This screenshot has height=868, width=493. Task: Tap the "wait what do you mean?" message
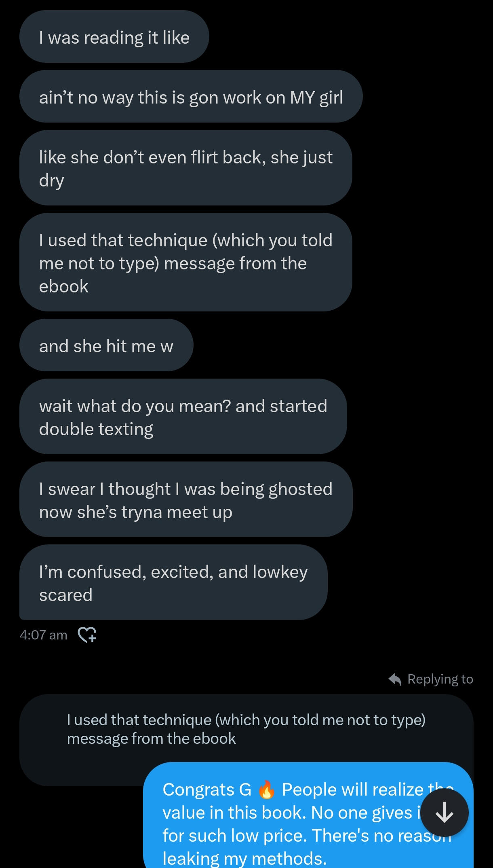pyautogui.click(x=183, y=417)
